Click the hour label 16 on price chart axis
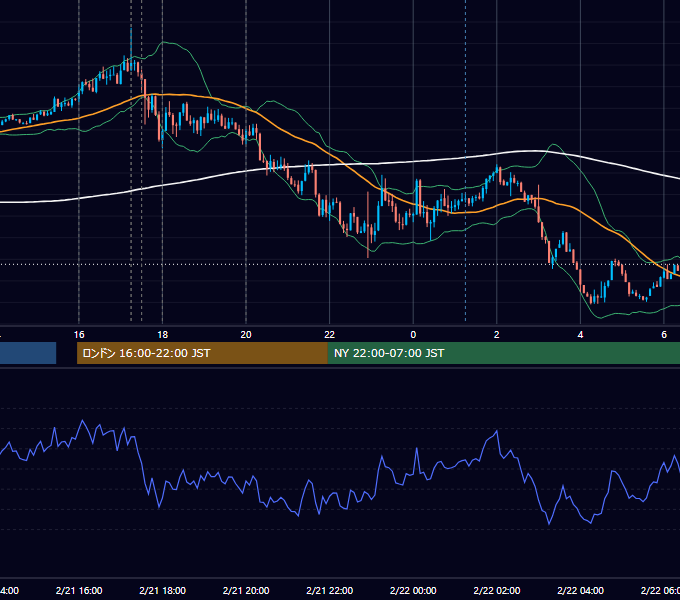This screenshot has width=680, height=600. [x=79, y=335]
